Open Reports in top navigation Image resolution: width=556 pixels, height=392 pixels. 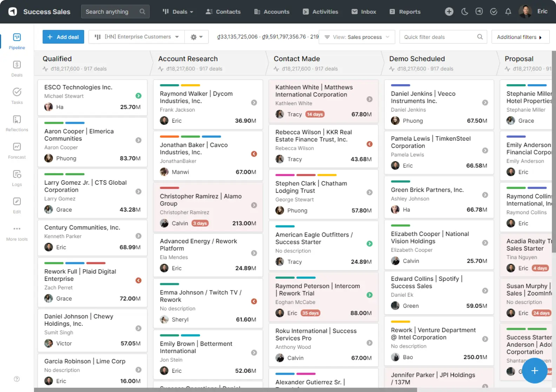click(405, 12)
